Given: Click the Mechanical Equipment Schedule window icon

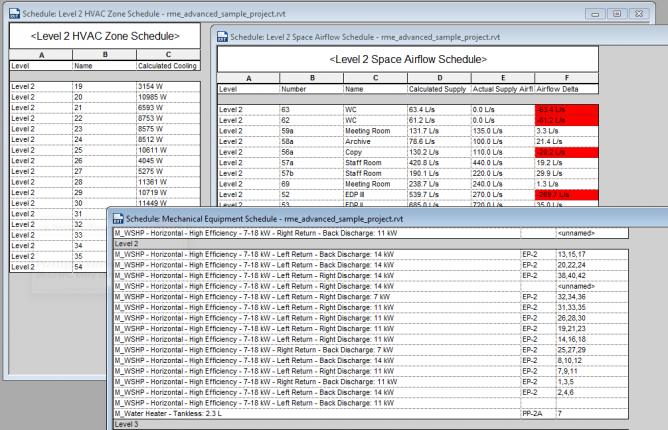Looking at the screenshot, I should coord(118,219).
